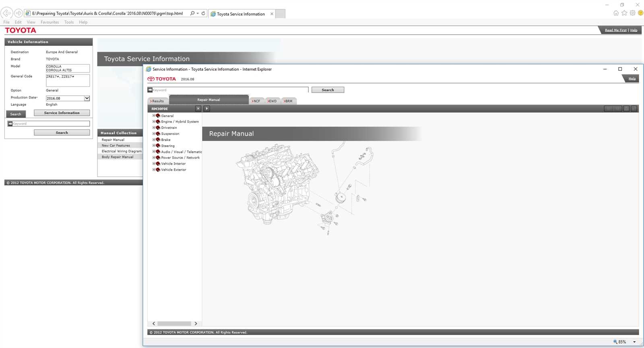Viewport: 644px width, 348px height.
Task: Click the tree scrollbar right arrow
Action: [x=196, y=323]
